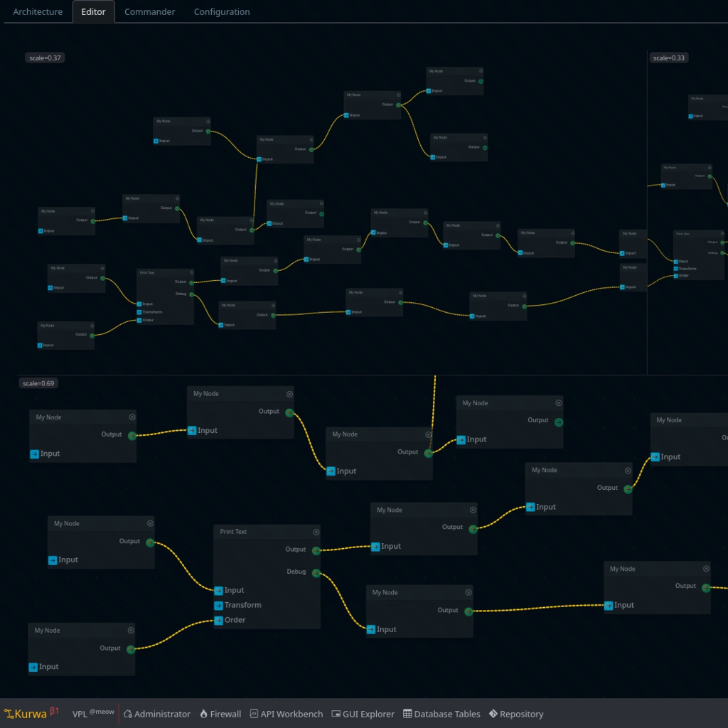Click the scale=0.37 label
728x728 pixels.
[45, 58]
